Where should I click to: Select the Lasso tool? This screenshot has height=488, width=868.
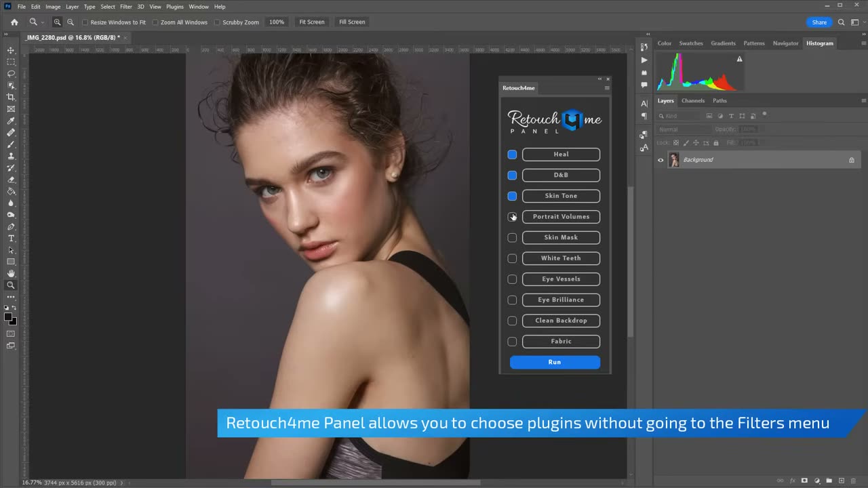click(x=11, y=73)
